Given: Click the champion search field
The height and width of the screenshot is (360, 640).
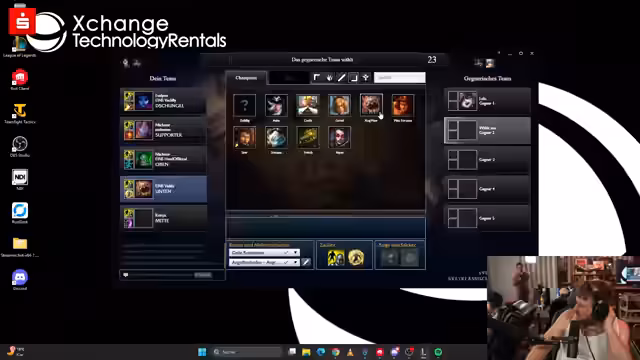Looking at the screenshot, I should click(x=400, y=78).
